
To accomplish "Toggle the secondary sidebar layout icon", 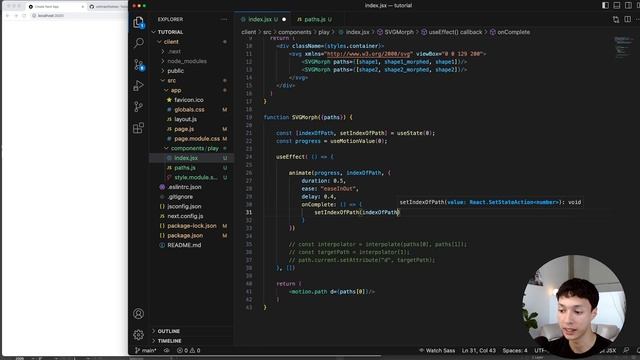I will pos(628,5).
